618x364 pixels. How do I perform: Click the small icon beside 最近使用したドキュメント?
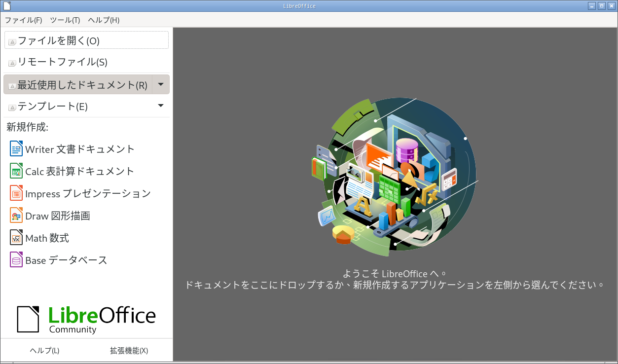point(12,86)
